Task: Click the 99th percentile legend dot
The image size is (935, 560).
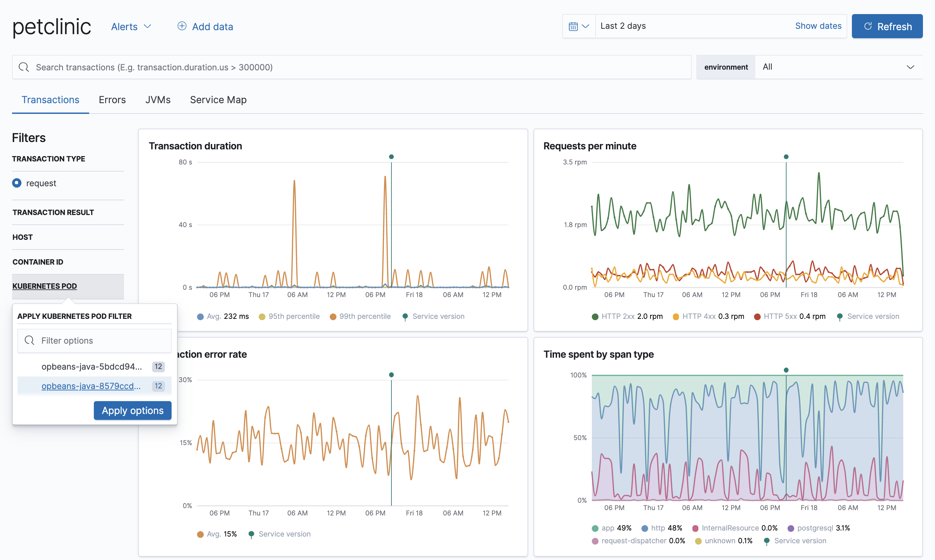Action: pyautogui.click(x=334, y=316)
